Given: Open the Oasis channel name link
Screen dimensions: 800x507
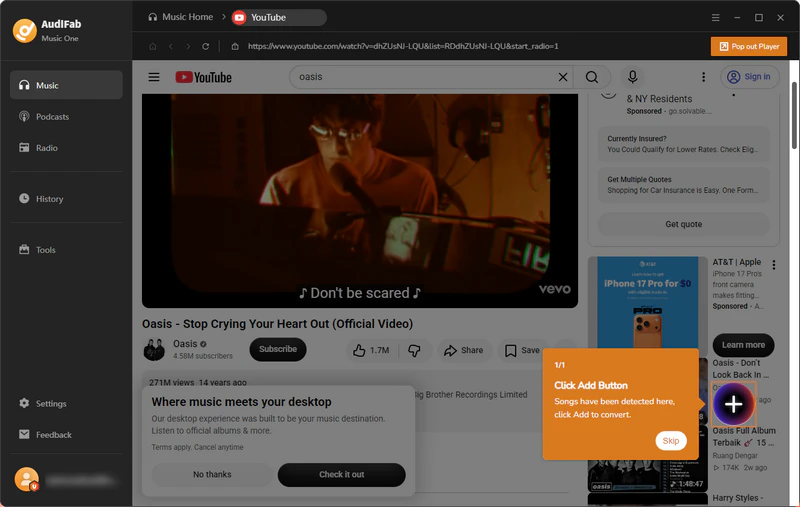Looking at the screenshot, I should click(x=185, y=344).
